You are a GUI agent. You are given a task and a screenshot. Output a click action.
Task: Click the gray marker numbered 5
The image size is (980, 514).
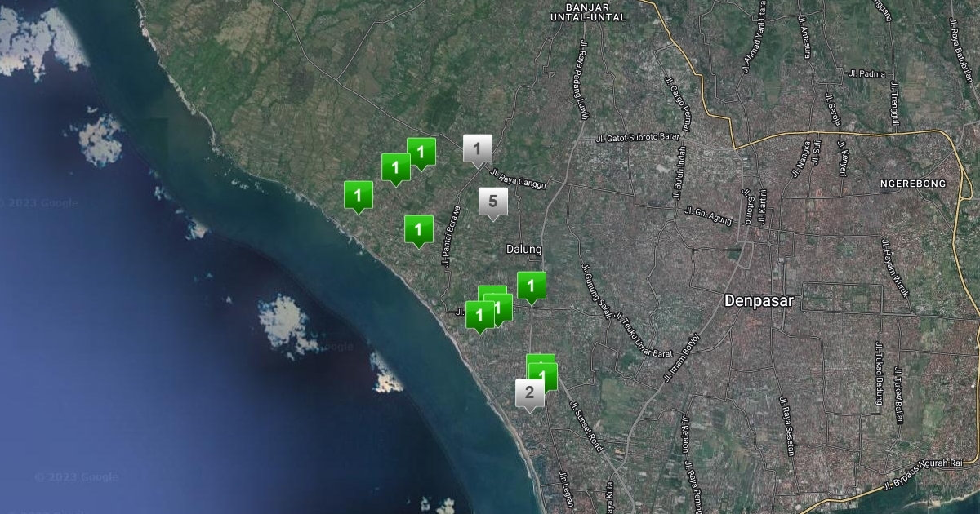tap(492, 202)
